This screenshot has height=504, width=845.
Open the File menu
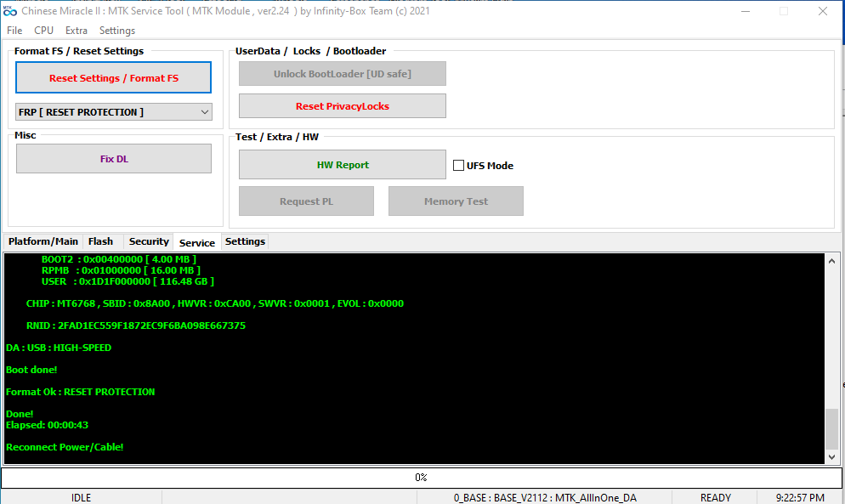pyautogui.click(x=14, y=31)
